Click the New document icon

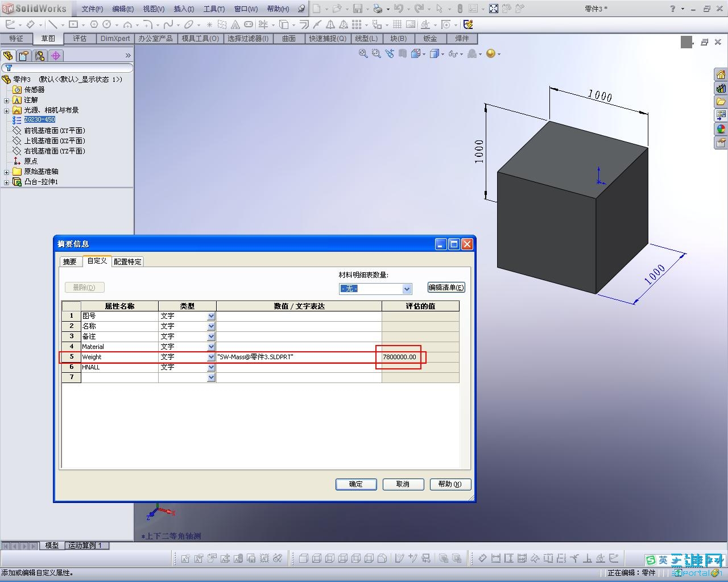coord(317,9)
